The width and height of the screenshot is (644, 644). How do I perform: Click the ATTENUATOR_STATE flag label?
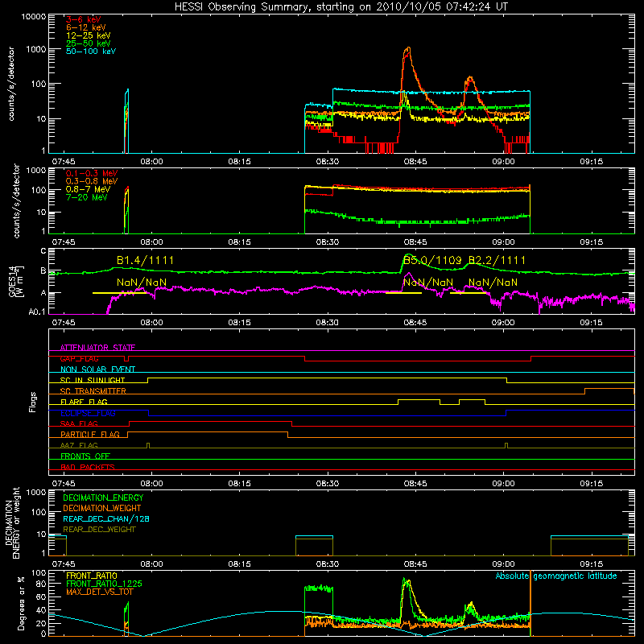pyautogui.click(x=97, y=348)
